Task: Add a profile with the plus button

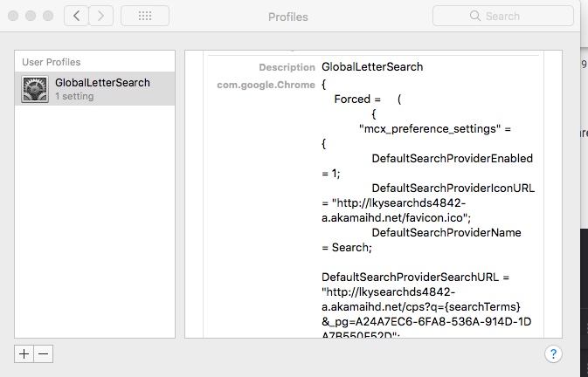Action: [x=24, y=353]
